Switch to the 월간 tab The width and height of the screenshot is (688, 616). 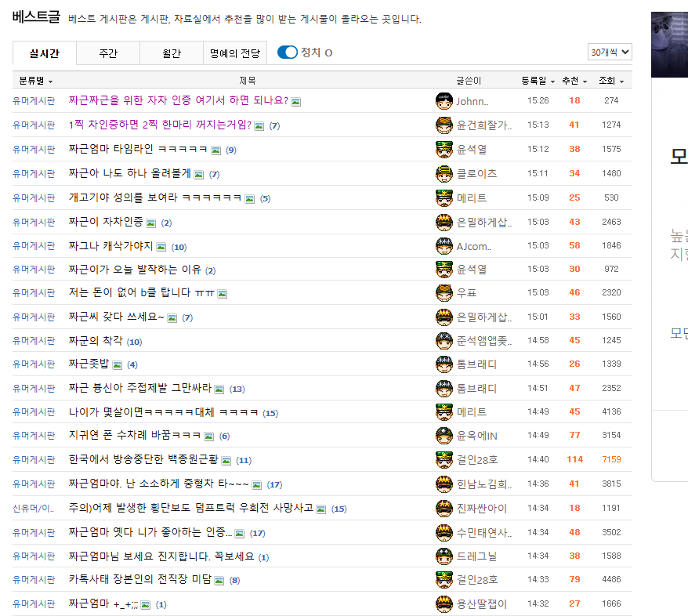[172, 53]
